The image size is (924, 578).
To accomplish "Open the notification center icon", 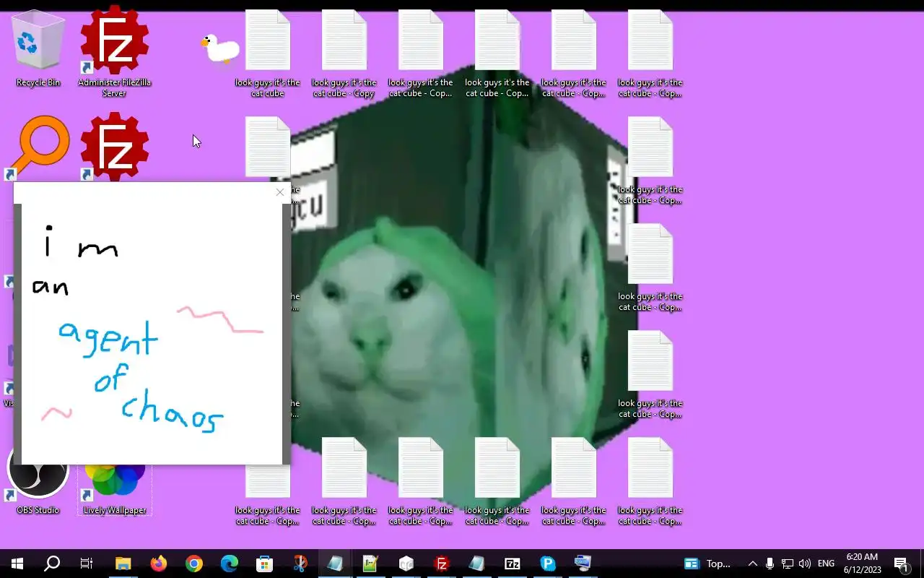I will pos(902,564).
